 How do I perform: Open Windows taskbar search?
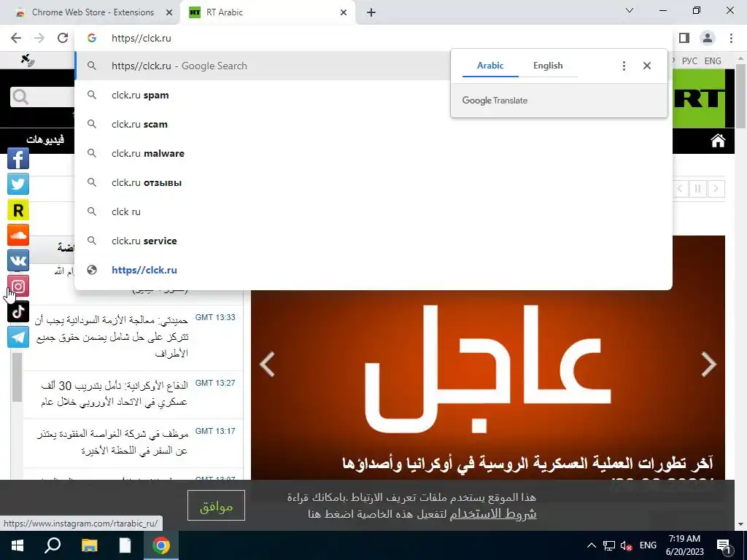53,545
